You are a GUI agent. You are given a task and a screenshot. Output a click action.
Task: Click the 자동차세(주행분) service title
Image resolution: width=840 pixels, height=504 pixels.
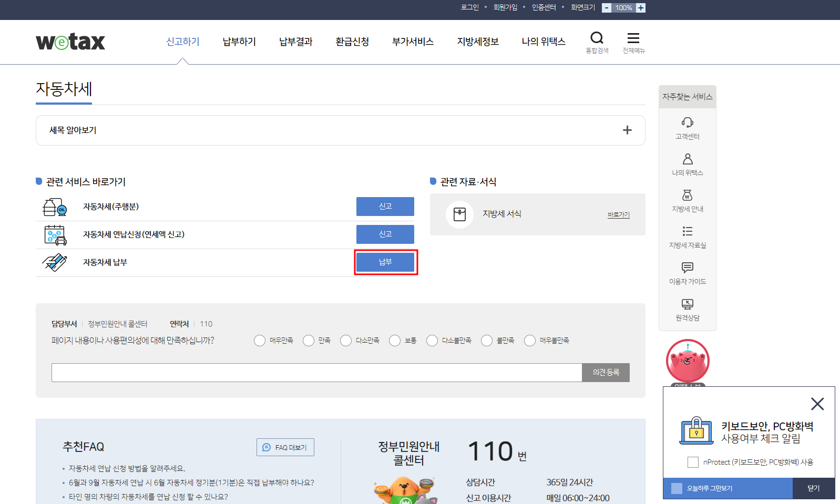click(111, 207)
